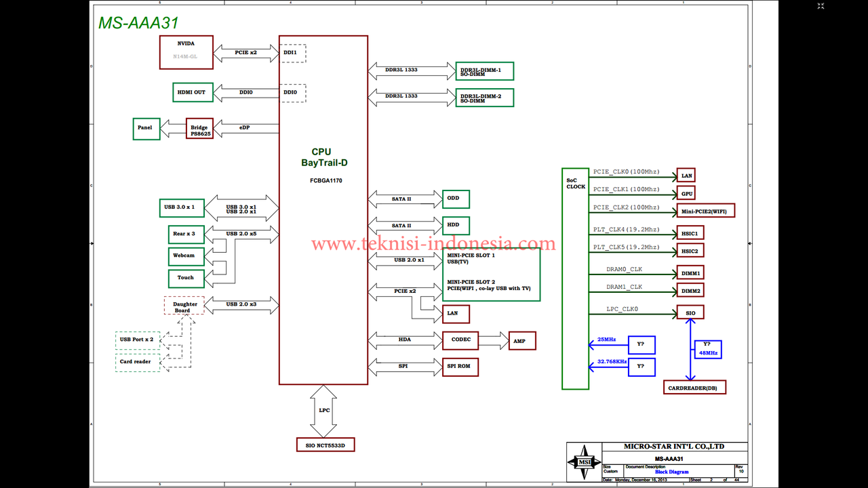Image resolution: width=868 pixels, height=488 pixels.
Task: Click the HDA arrow label
Action: click(404, 339)
